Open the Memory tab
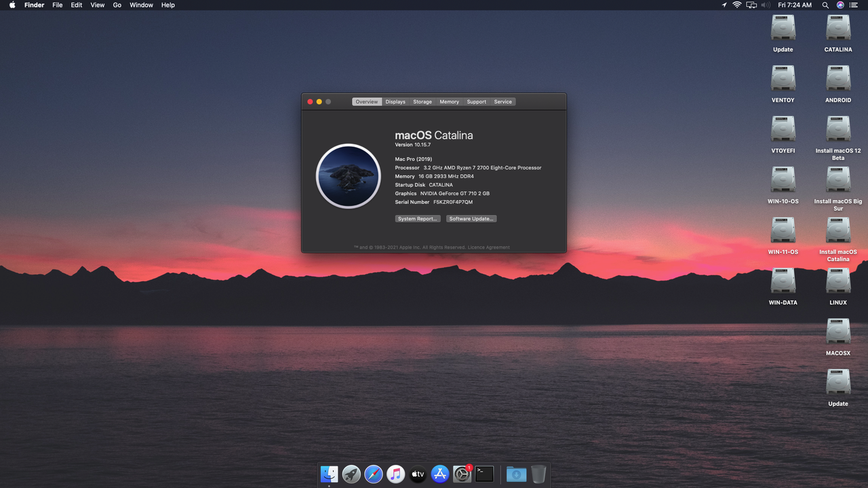This screenshot has width=868, height=488. pos(449,101)
